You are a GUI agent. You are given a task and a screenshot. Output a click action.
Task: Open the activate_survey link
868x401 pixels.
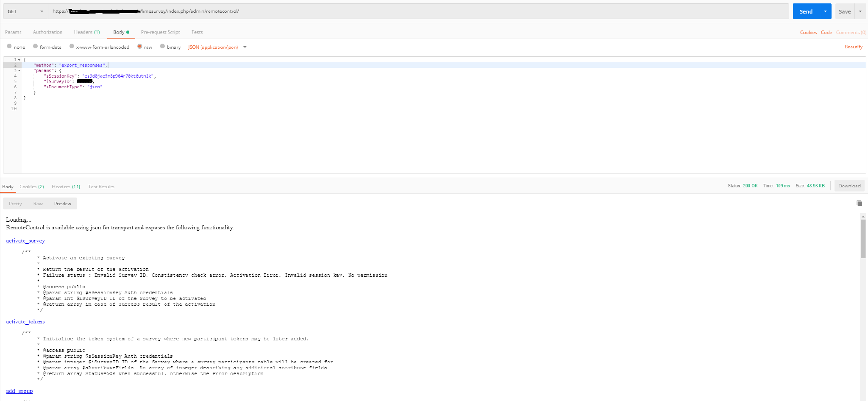click(x=25, y=241)
